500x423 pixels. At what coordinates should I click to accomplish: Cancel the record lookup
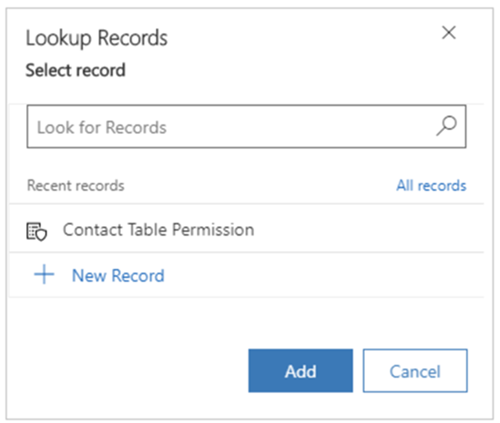[x=415, y=371]
